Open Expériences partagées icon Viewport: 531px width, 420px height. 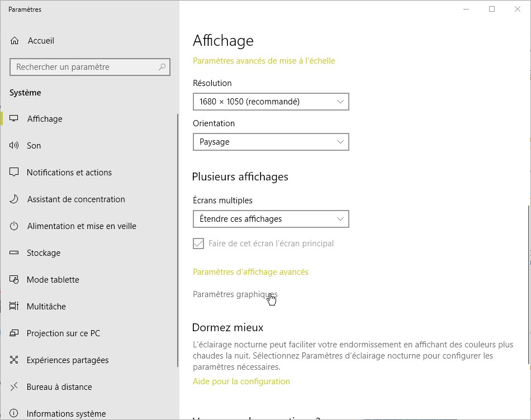(x=15, y=360)
